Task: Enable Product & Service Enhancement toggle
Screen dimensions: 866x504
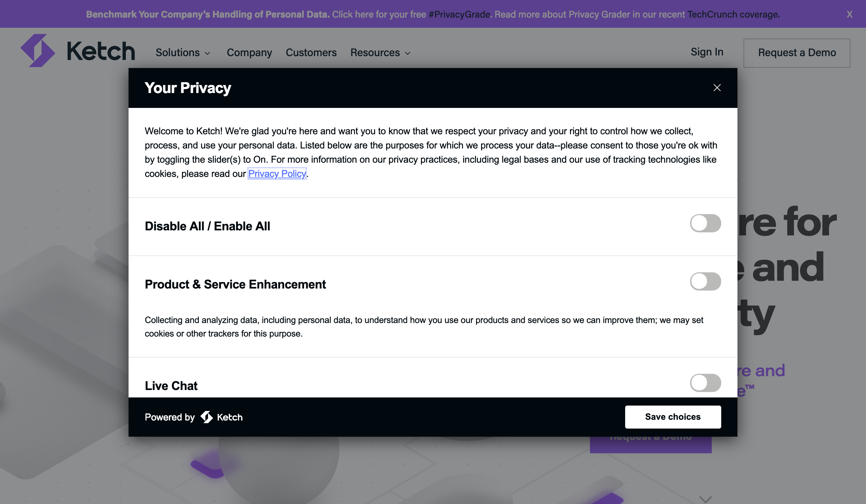Action: 706,281
